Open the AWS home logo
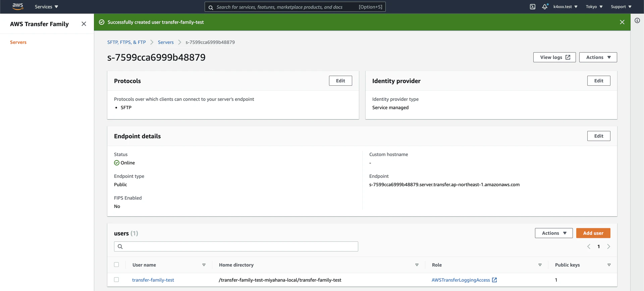644x291 pixels. pos(18,6)
